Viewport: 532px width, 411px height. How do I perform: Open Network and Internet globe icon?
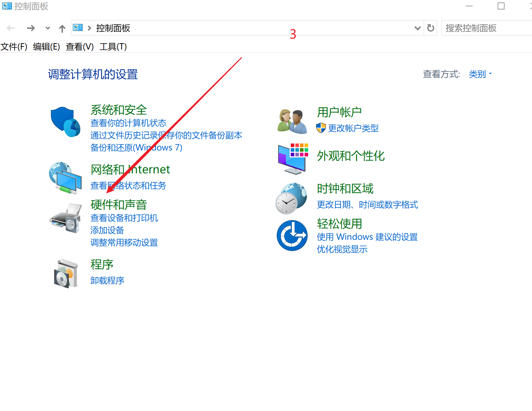pyautogui.click(x=66, y=178)
